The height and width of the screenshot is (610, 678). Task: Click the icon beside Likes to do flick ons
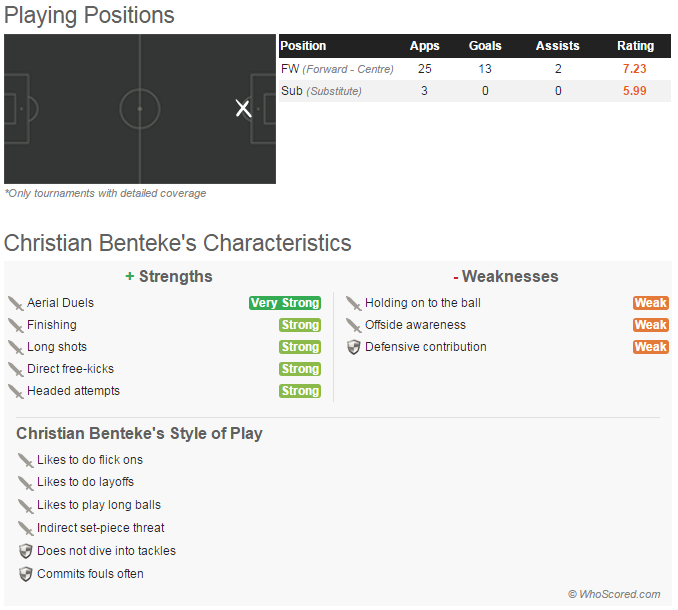point(26,460)
